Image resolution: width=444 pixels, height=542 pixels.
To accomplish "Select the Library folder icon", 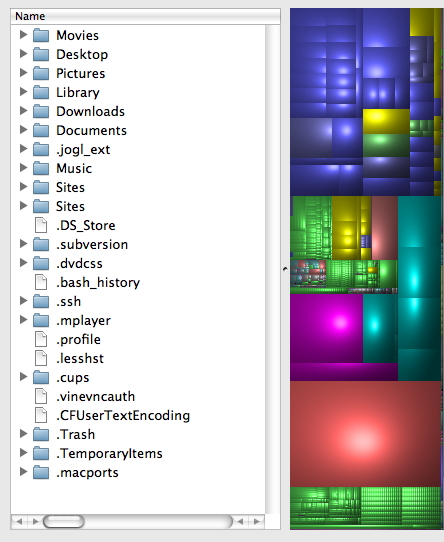I will [x=41, y=92].
